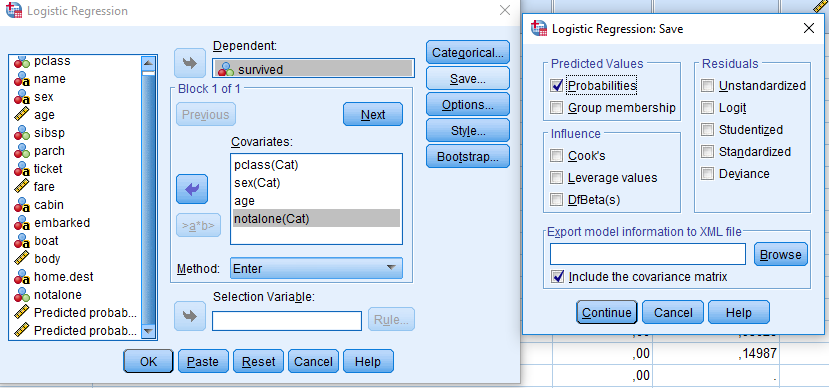
Task: Click the blue covariate remove arrow button
Action: [x=191, y=189]
